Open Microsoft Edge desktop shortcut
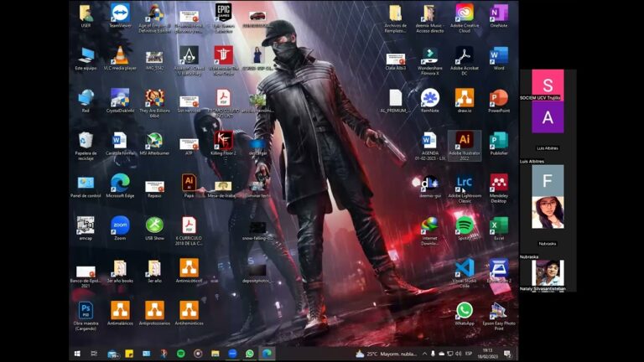This screenshot has height=362, width=644. (x=120, y=185)
